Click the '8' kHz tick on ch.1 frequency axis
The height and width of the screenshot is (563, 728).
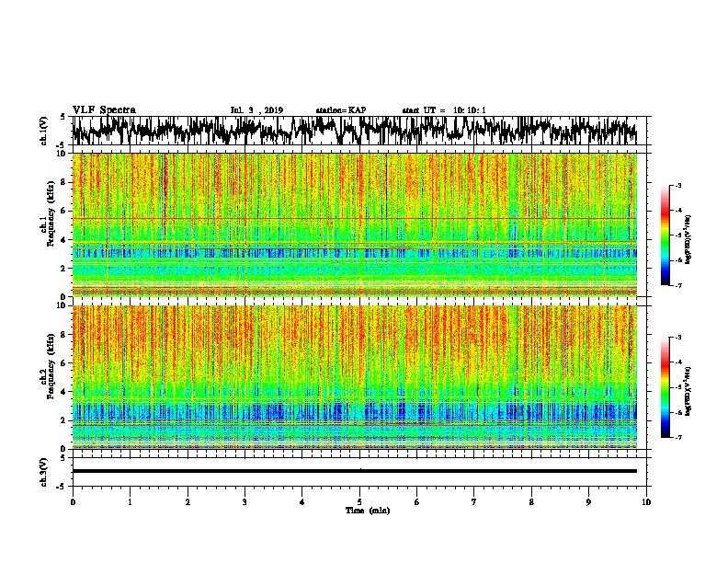tap(64, 182)
